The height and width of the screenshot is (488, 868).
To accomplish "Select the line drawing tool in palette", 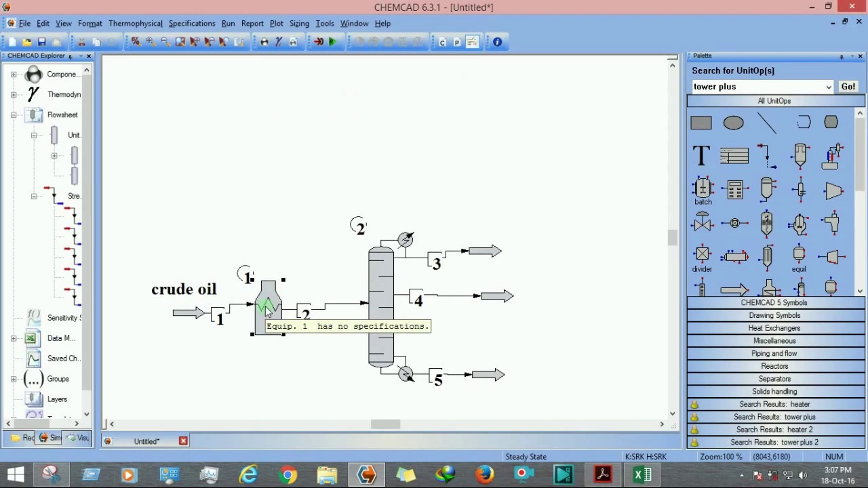I will (767, 123).
